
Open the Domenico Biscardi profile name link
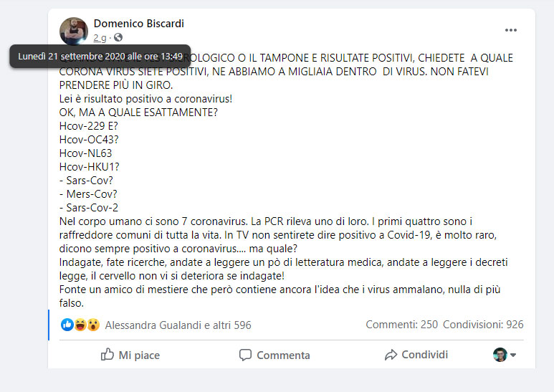coord(139,24)
